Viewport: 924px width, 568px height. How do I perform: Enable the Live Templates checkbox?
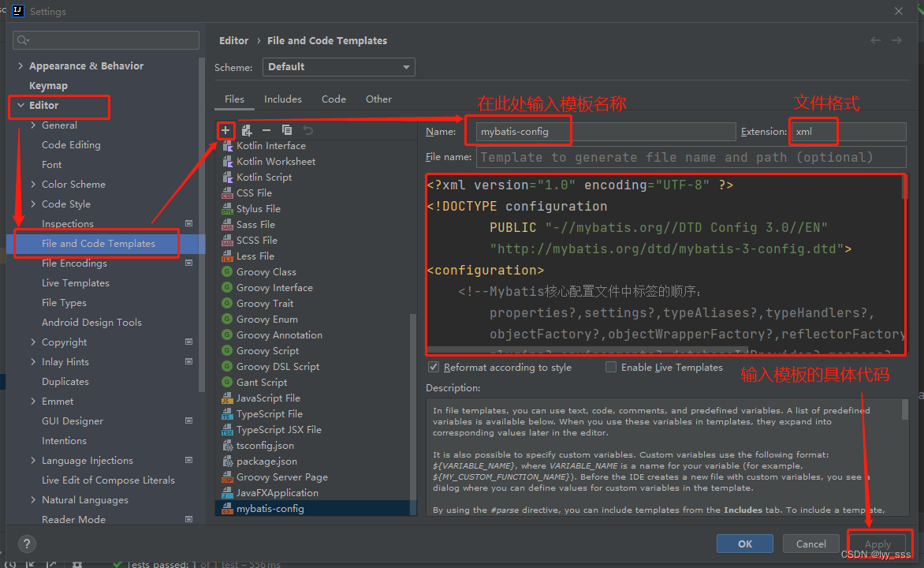click(x=611, y=367)
